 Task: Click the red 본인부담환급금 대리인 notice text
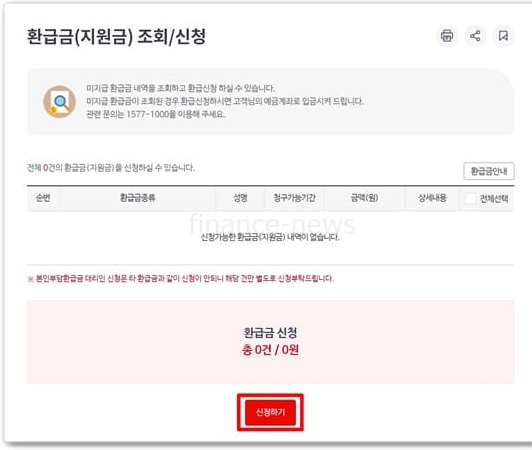pyautogui.click(x=180, y=279)
